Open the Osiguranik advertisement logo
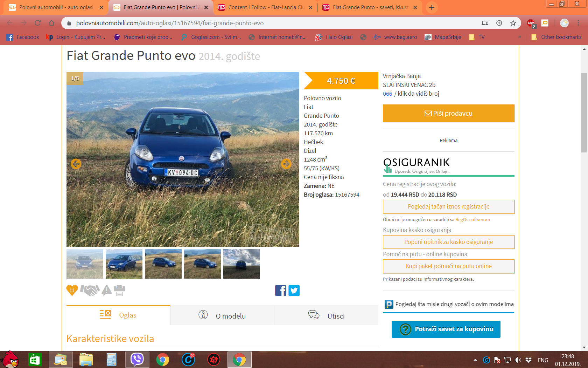588x368 pixels. (416, 165)
